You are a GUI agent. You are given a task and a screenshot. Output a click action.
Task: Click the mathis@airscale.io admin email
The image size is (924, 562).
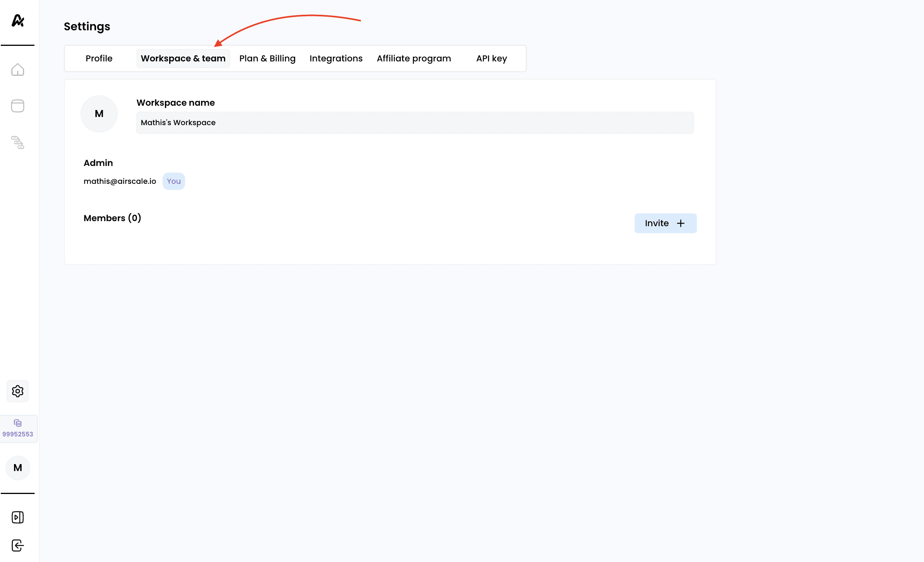pos(120,181)
